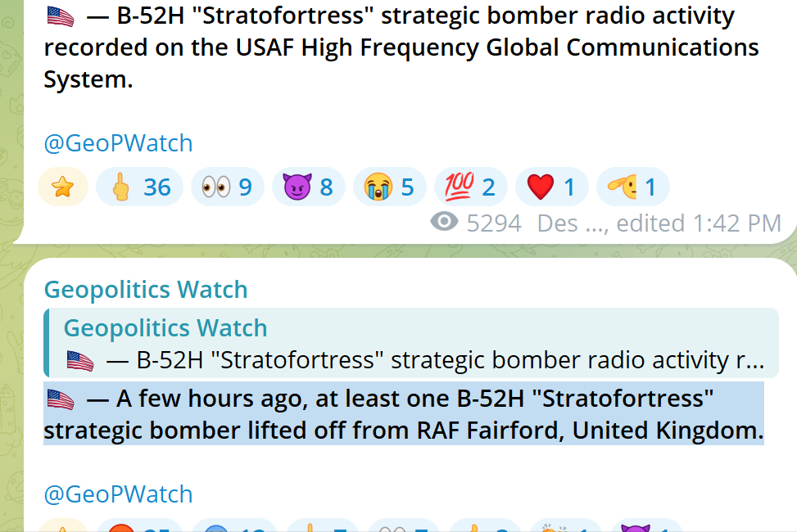Click the eyes reaction showing 9
Viewport: 797px width, 532px height.
pyautogui.click(x=227, y=187)
